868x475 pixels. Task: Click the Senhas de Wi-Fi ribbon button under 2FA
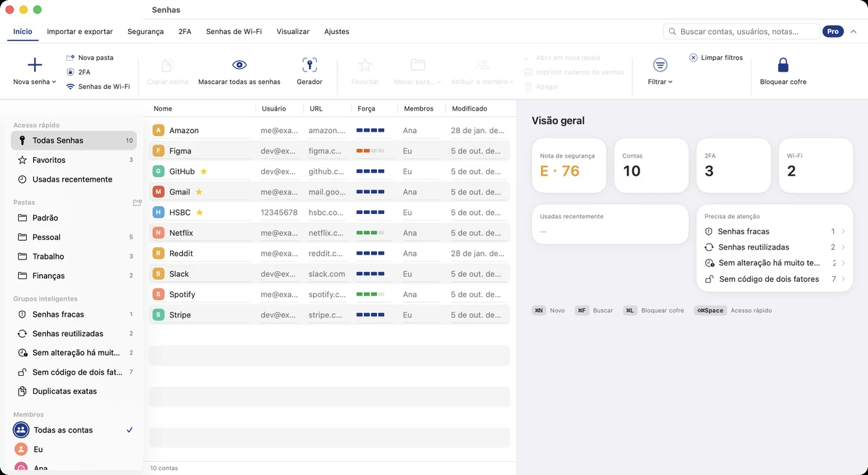(98, 87)
